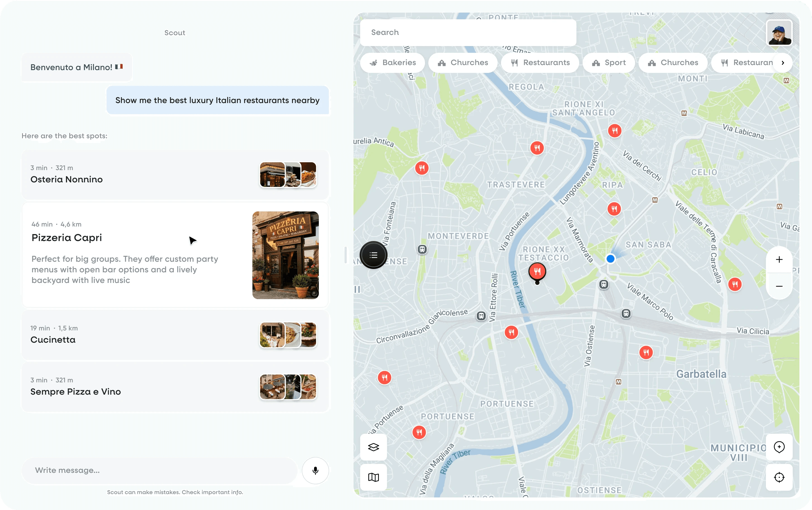Click Cucinetta photo thumbnails
This screenshot has width=812, height=510.
(288, 335)
